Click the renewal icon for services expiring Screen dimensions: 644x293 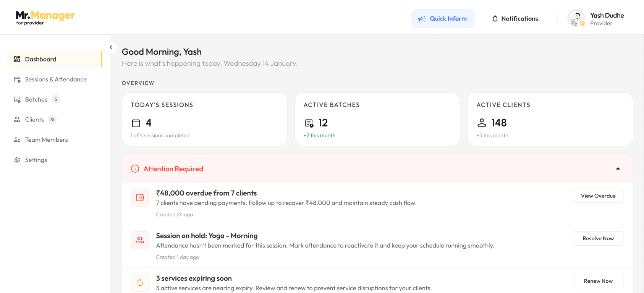click(x=140, y=283)
